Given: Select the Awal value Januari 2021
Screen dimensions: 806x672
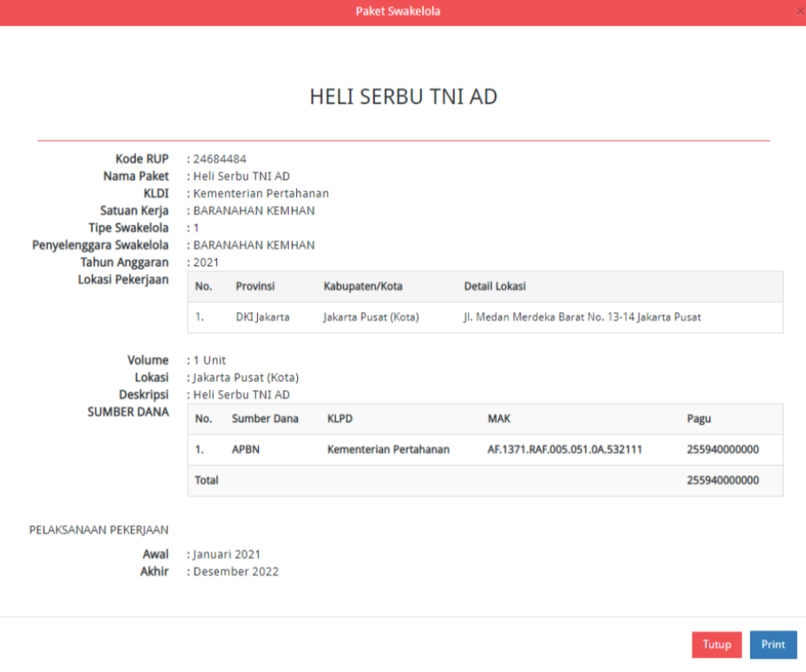Looking at the screenshot, I should pos(227,554).
